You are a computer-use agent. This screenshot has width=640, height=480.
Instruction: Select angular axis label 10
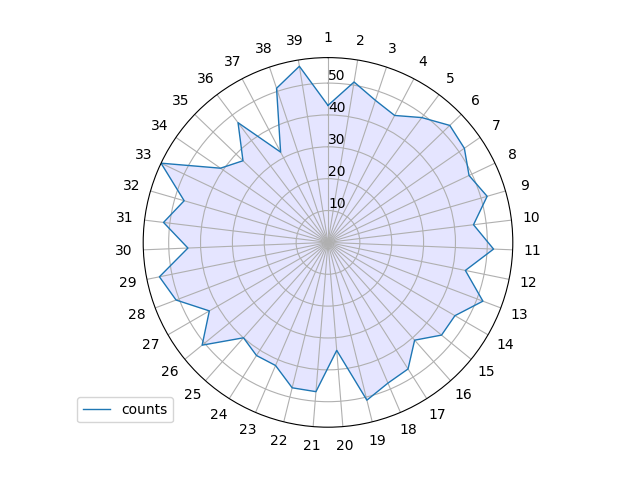(531, 217)
